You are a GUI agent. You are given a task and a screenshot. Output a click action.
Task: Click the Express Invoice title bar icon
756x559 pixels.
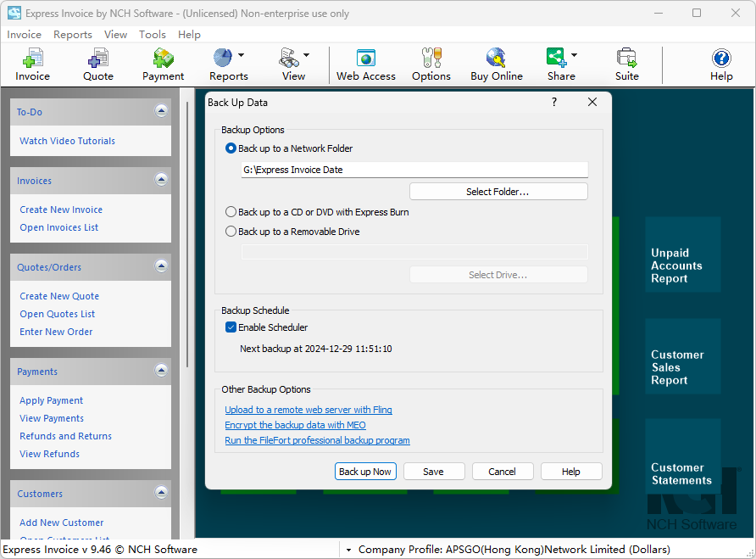[14, 13]
